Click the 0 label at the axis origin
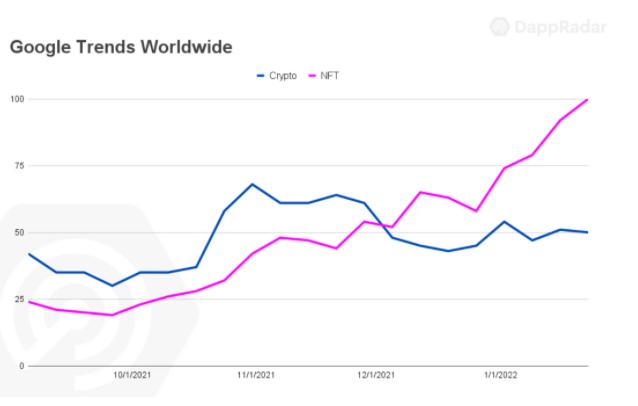The height and width of the screenshot is (406, 638). [x=21, y=366]
